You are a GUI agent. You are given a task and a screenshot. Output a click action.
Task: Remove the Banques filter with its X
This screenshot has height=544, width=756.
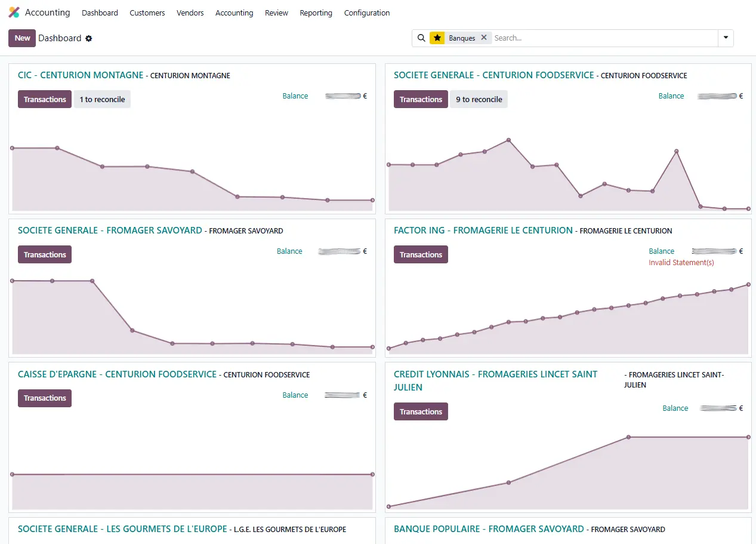[484, 37]
